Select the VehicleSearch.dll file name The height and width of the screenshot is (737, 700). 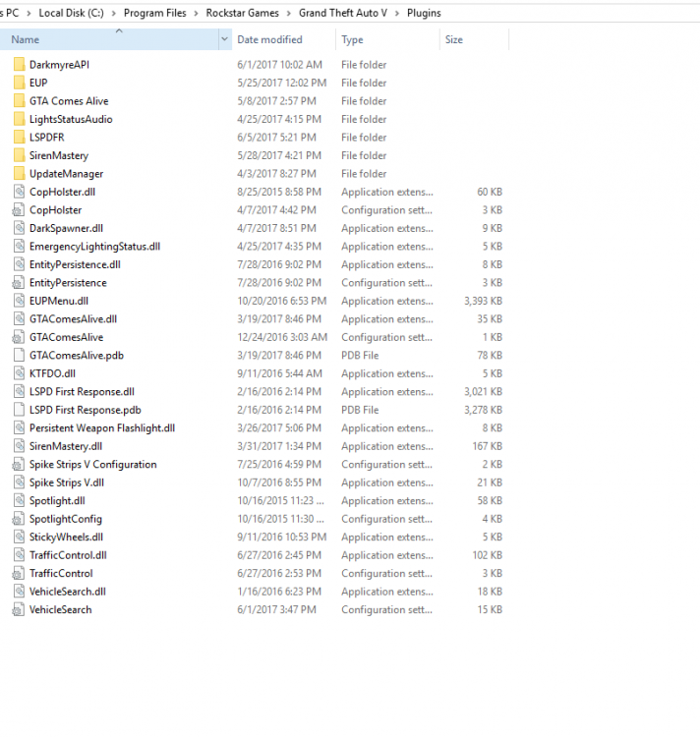pyautogui.click(x=68, y=592)
